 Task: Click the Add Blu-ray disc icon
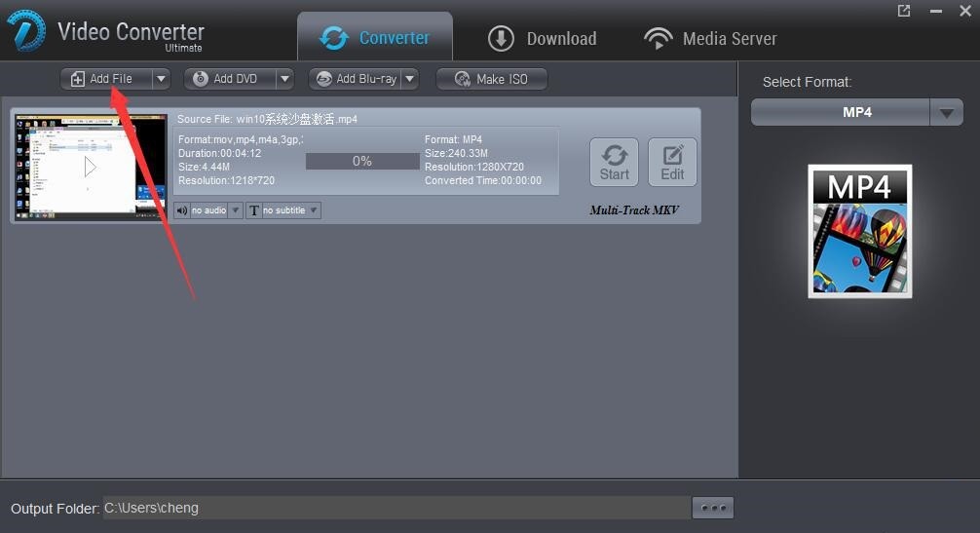[x=324, y=79]
